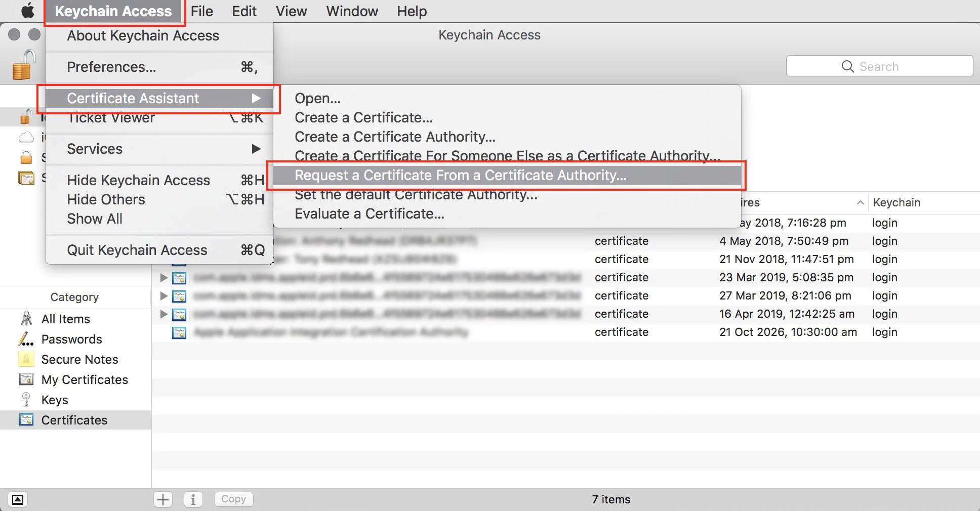
Task: Expand the certificate expiring 23 Mar 2019
Action: pyautogui.click(x=164, y=277)
